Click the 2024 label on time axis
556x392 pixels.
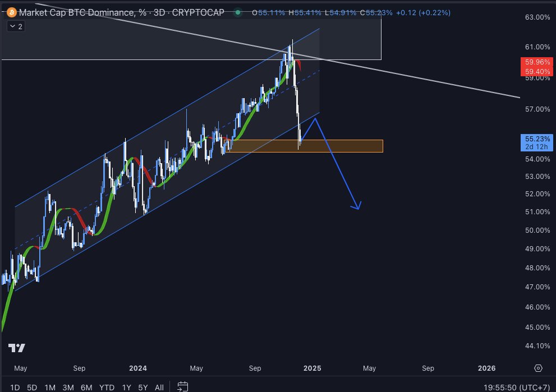click(138, 368)
